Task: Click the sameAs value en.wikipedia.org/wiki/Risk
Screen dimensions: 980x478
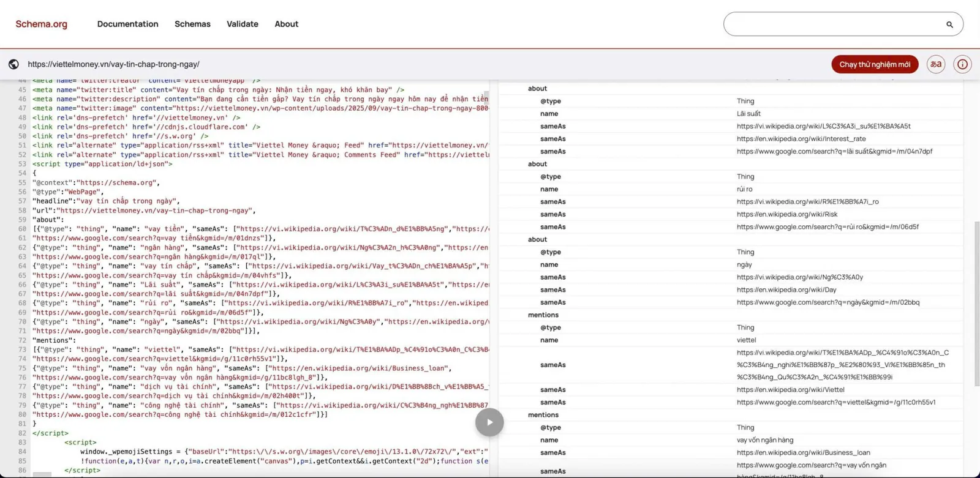Action: click(787, 214)
